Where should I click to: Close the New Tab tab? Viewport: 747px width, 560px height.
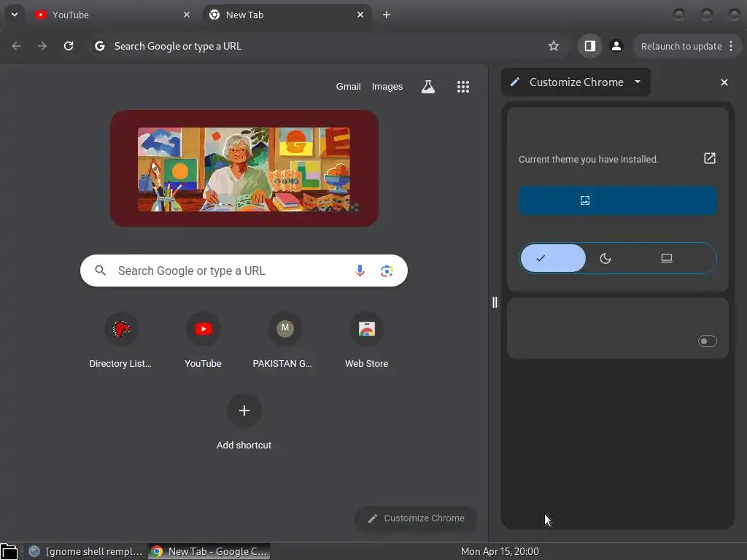[x=360, y=15]
